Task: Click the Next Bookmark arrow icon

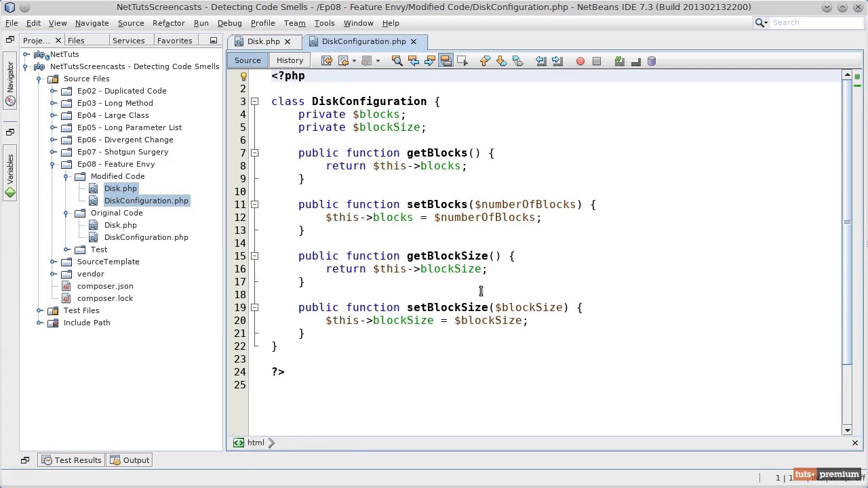Action: pyautogui.click(x=501, y=61)
